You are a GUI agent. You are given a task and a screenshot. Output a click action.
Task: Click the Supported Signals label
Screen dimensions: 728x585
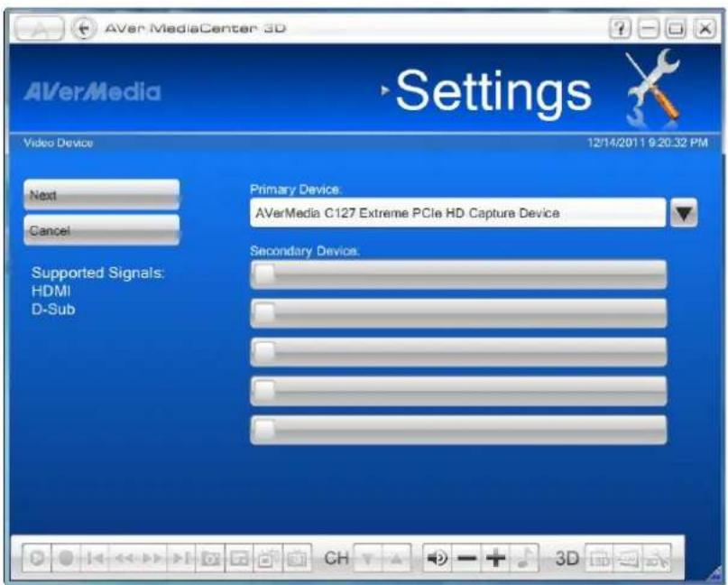[97, 273]
